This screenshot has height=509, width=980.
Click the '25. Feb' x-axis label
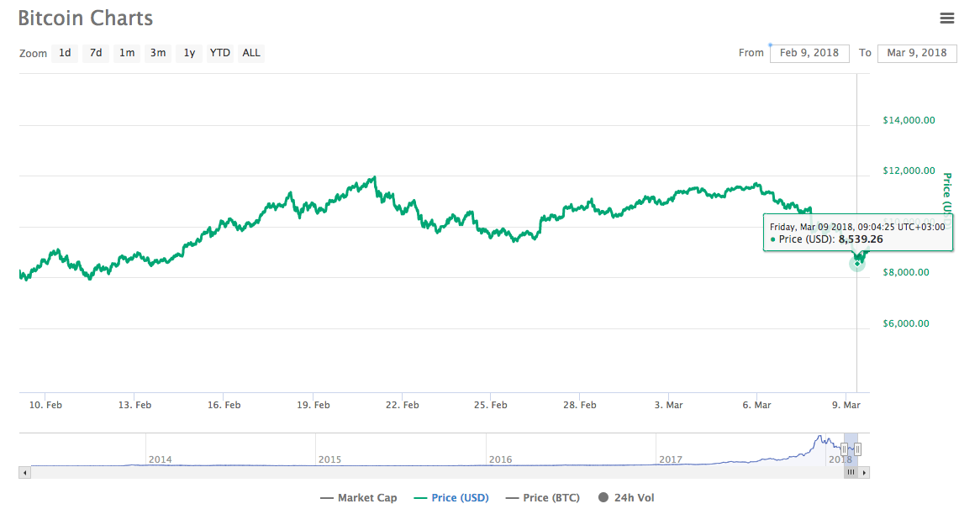click(491, 405)
